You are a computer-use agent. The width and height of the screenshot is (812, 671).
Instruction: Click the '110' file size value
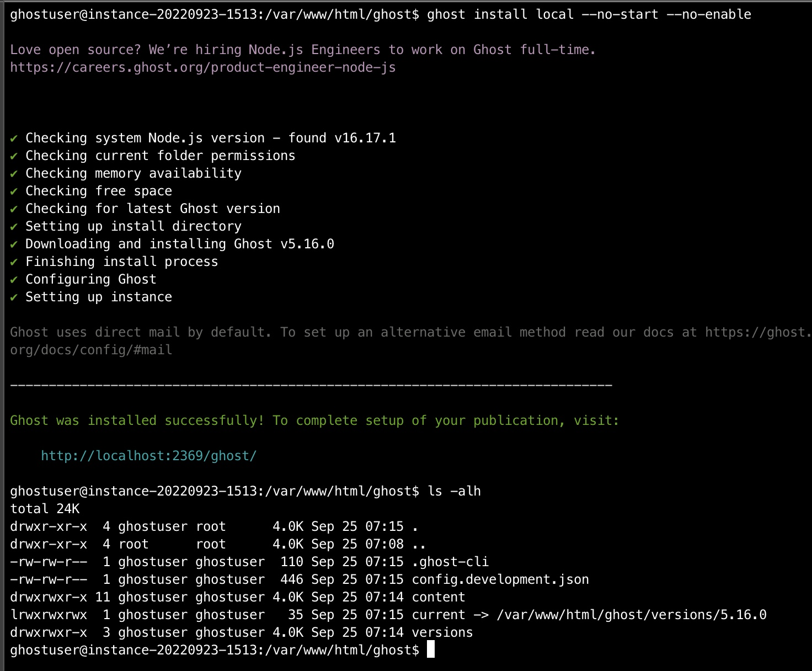pos(292,562)
